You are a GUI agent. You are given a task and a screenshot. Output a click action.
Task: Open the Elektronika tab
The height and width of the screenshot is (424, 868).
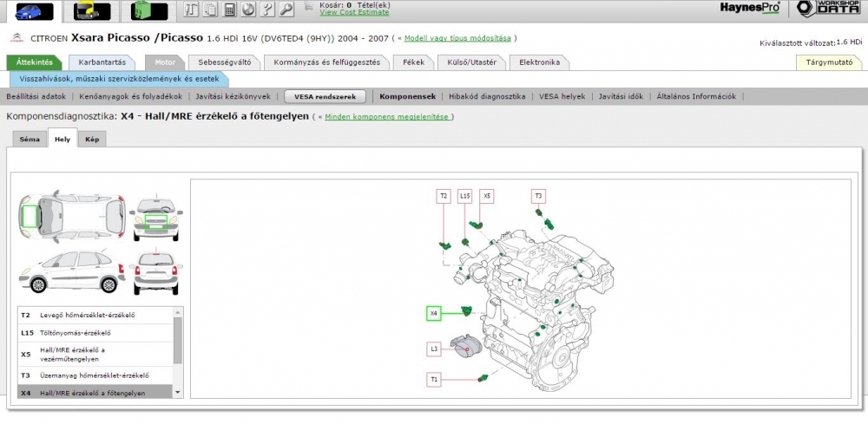(x=539, y=62)
